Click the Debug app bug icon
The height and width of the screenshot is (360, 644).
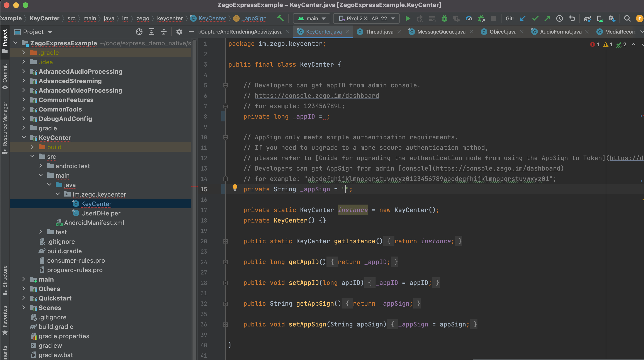(444, 18)
